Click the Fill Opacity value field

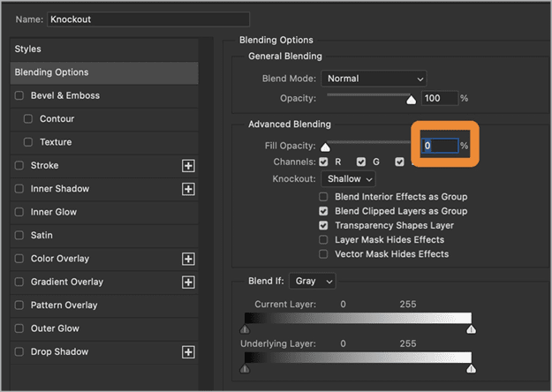pyautogui.click(x=440, y=146)
